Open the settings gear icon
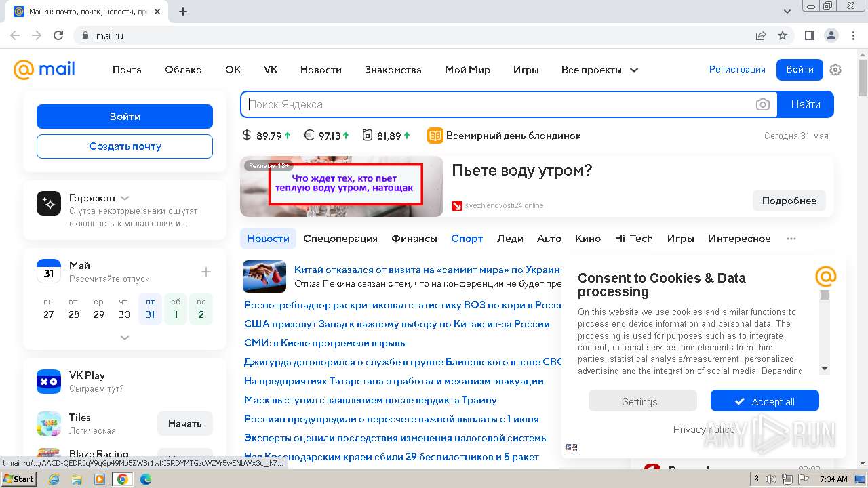The image size is (868, 488). [x=835, y=70]
